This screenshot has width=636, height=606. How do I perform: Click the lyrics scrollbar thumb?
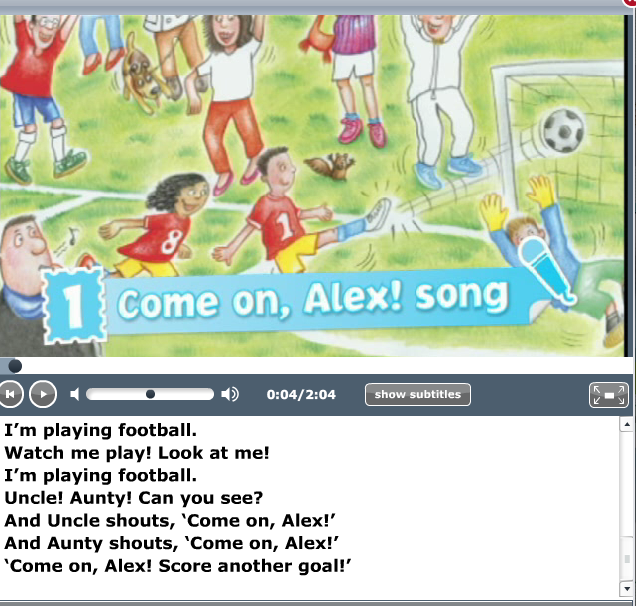(627, 559)
